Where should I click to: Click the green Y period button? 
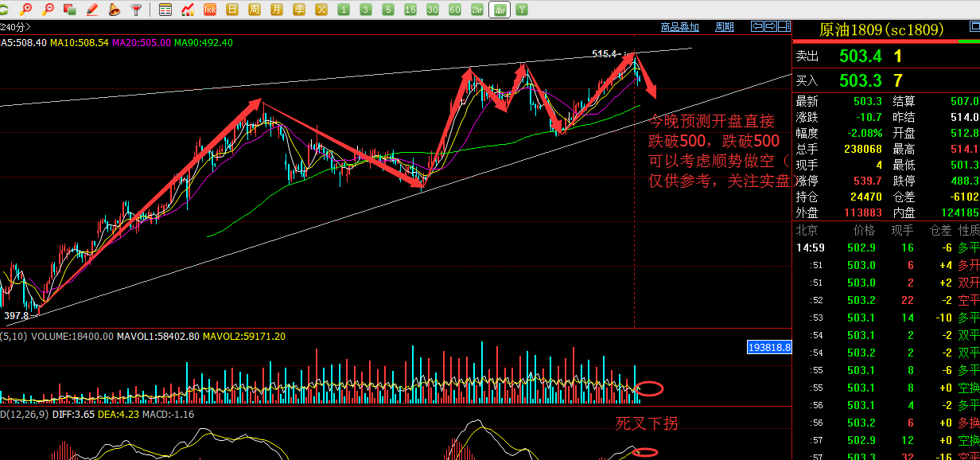click(522, 10)
